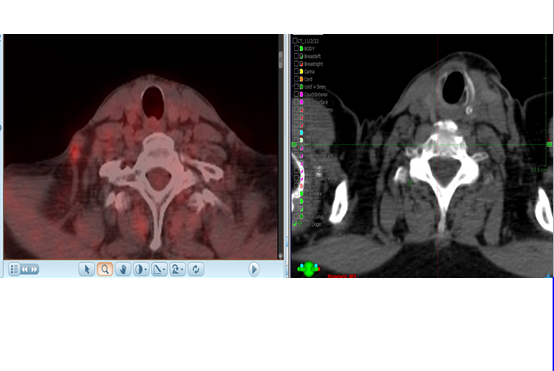Click the Breastleft structure icon

pyautogui.click(x=301, y=56)
